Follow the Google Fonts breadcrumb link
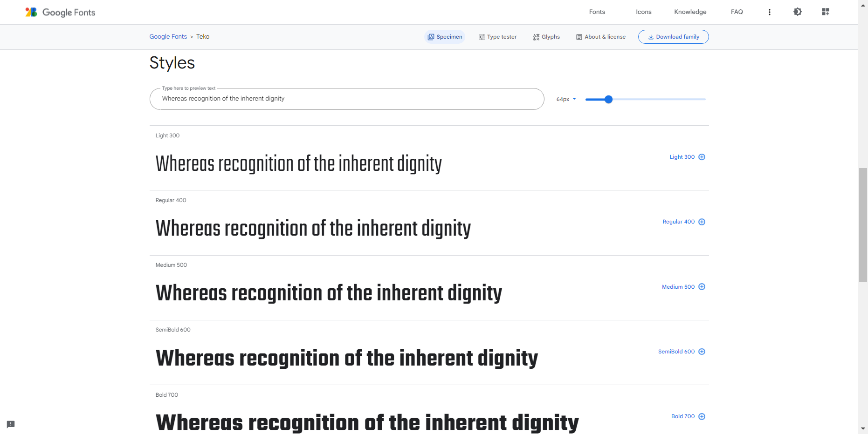Screen dimensions: 868x434 point(168,37)
